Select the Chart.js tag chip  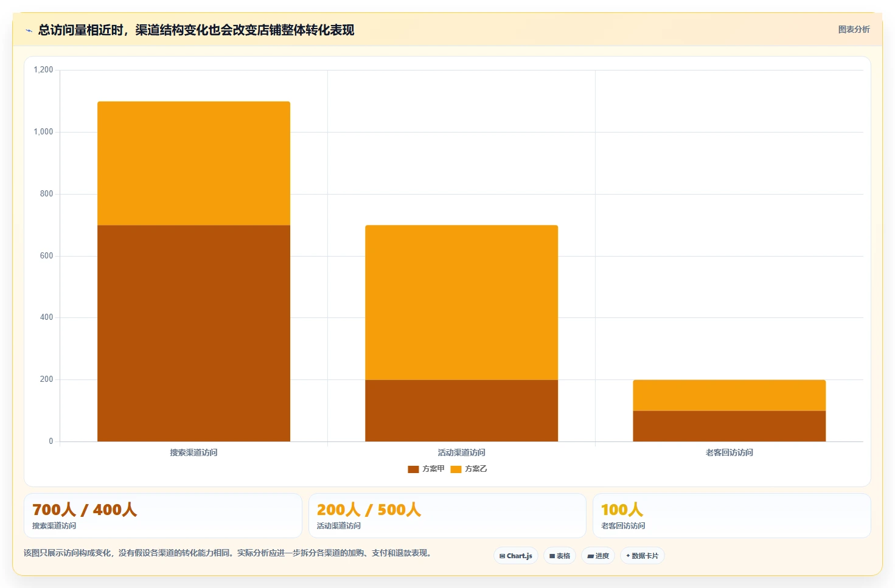tap(516, 556)
